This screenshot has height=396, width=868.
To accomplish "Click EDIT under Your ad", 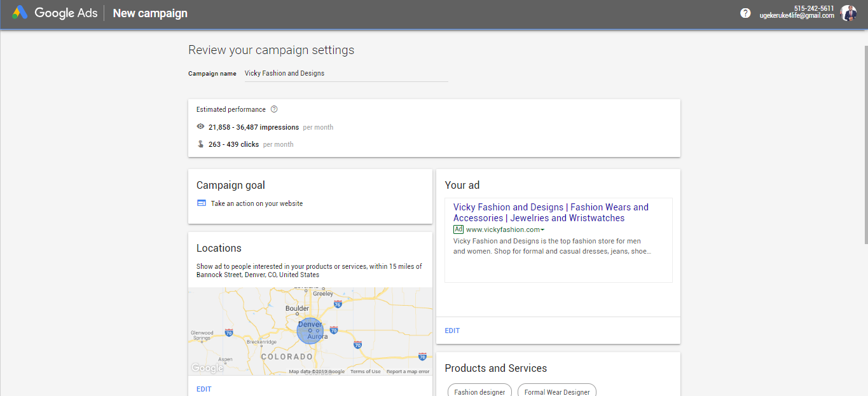I will click(x=452, y=331).
